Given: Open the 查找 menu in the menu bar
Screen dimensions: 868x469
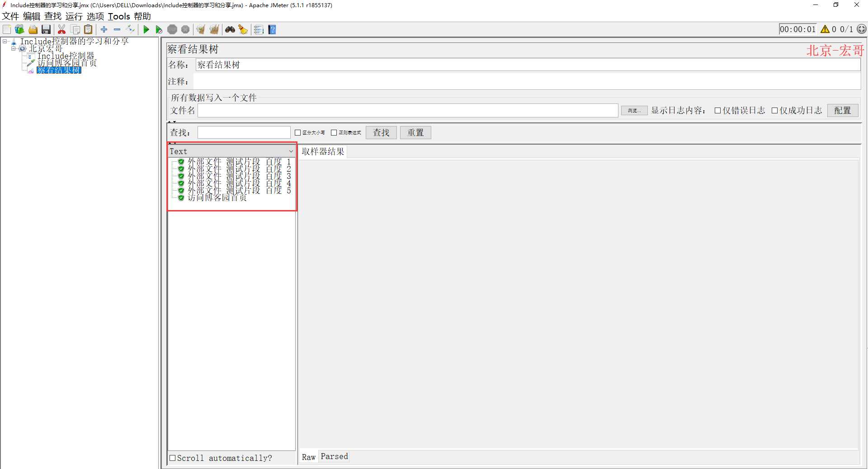Looking at the screenshot, I should click(53, 16).
